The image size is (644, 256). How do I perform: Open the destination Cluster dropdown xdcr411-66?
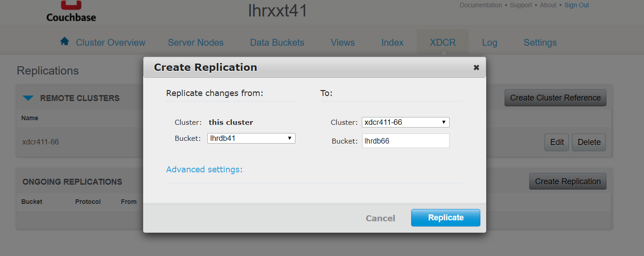tap(406, 123)
